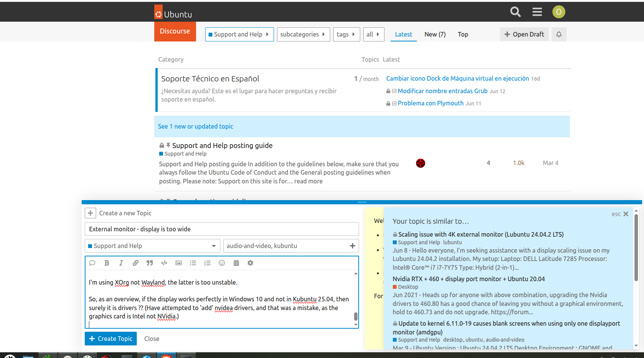
Task: Switch to the Latest tab
Action: (403, 34)
